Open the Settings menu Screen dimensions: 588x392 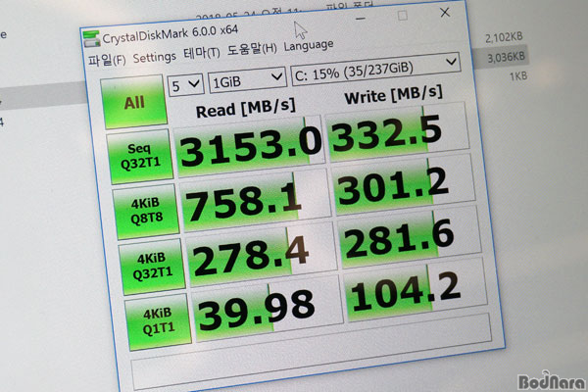click(x=154, y=58)
